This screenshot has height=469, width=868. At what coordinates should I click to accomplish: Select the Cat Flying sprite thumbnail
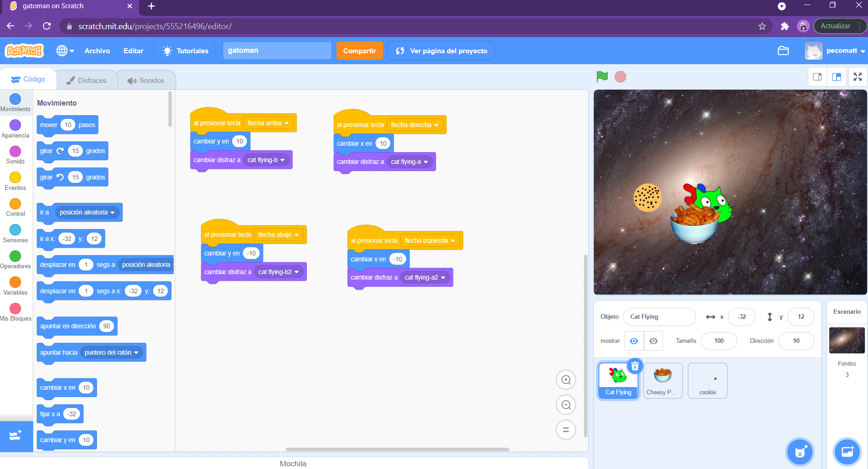pos(618,380)
